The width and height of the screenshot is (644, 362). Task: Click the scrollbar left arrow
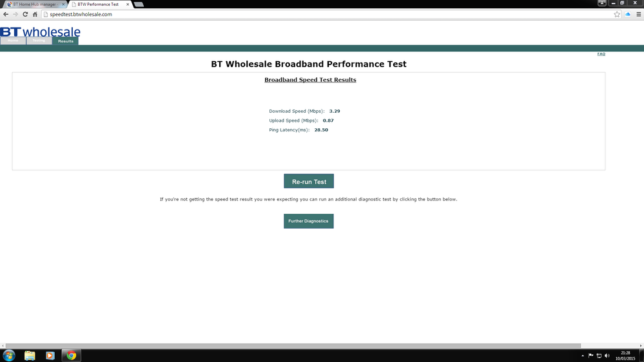(3, 346)
